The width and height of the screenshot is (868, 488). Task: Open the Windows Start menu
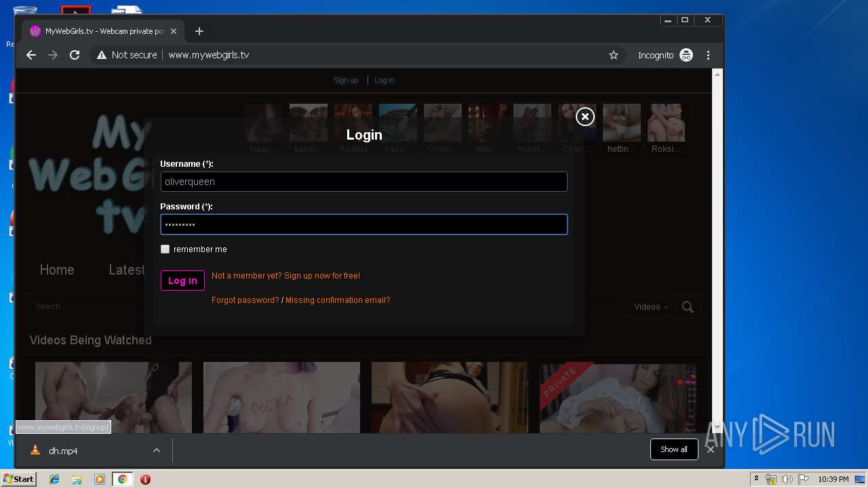click(x=19, y=479)
